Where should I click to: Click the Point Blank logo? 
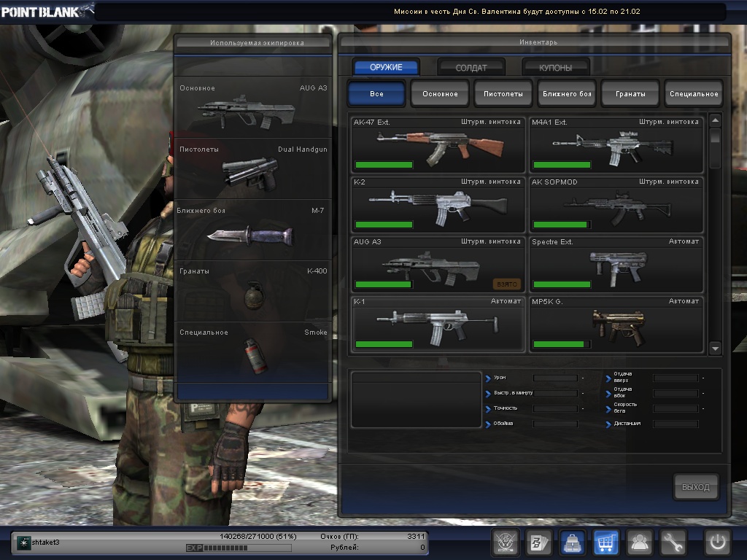click(x=47, y=11)
